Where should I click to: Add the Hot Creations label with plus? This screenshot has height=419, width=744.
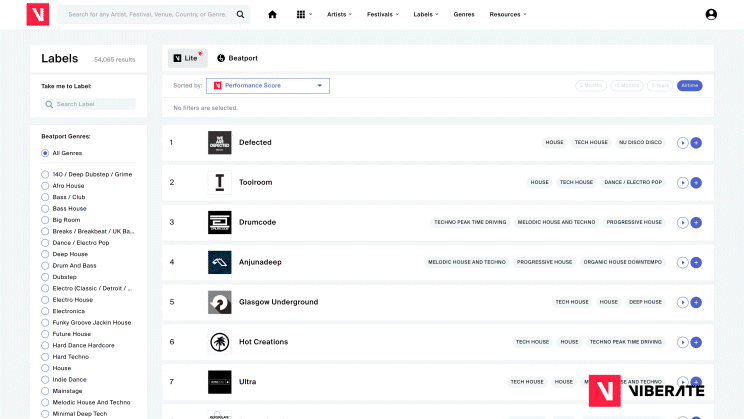(x=696, y=342)
